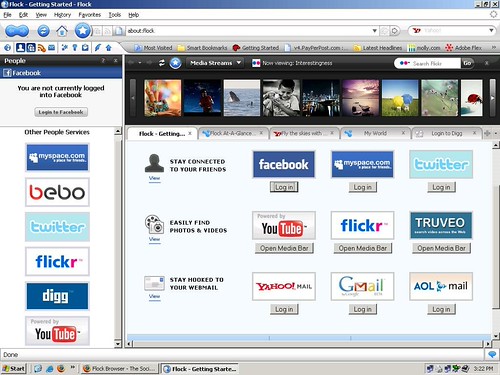Viewport: 500px width, 375px height.
Task: Click the Login to Facebook button
Action: [61, 112]
